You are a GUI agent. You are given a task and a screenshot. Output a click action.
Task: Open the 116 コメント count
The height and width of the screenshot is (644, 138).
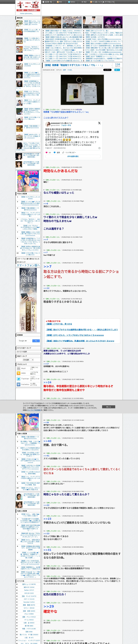click(x=117, y=65)
